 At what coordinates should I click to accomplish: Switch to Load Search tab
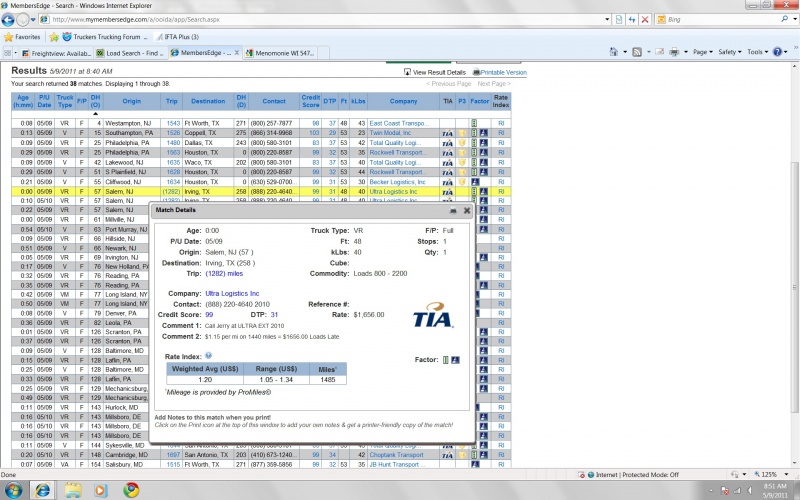pos(130,53)
